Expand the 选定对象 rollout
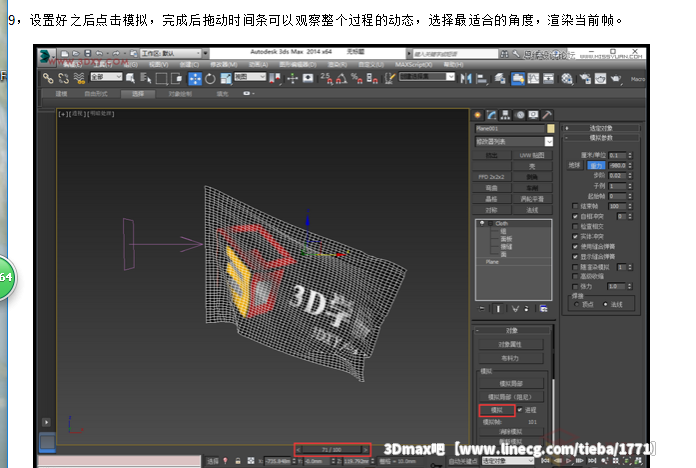The height and width of the screenshot is (468, 696). (601, 128)
